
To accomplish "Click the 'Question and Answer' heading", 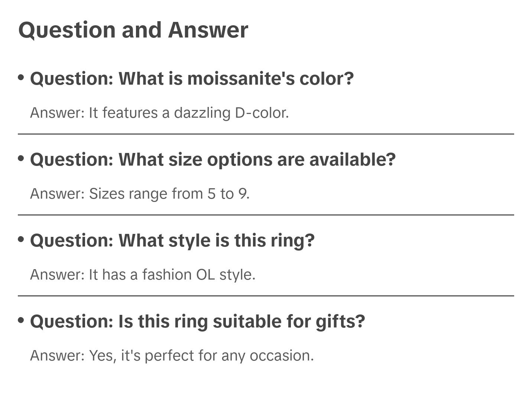I will (133, 30).
